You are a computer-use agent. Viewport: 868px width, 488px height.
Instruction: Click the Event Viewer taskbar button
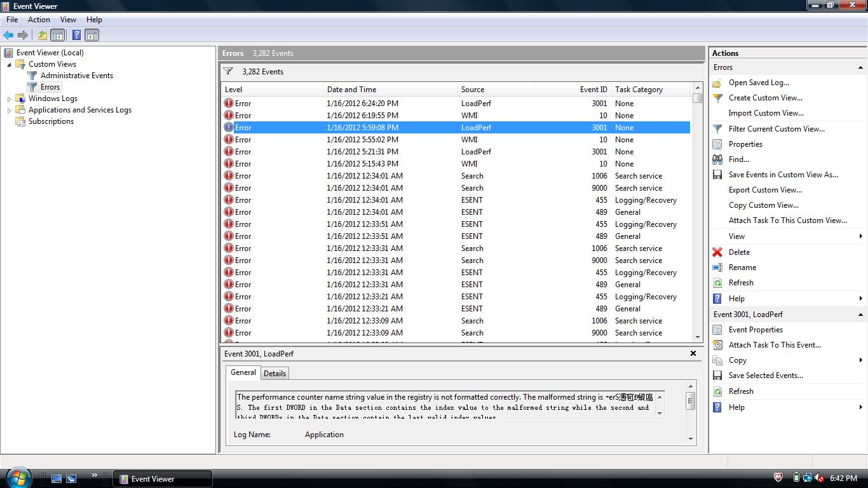(163, 478)
